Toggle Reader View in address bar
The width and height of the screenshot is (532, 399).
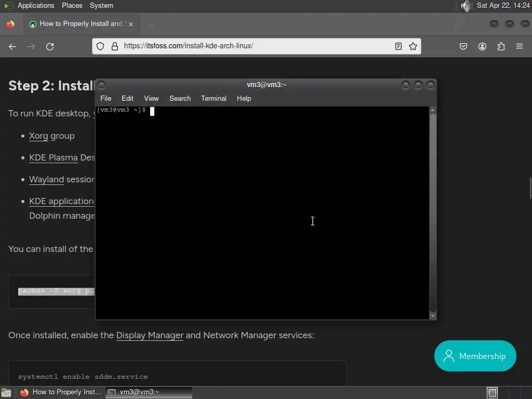(398, 46)
